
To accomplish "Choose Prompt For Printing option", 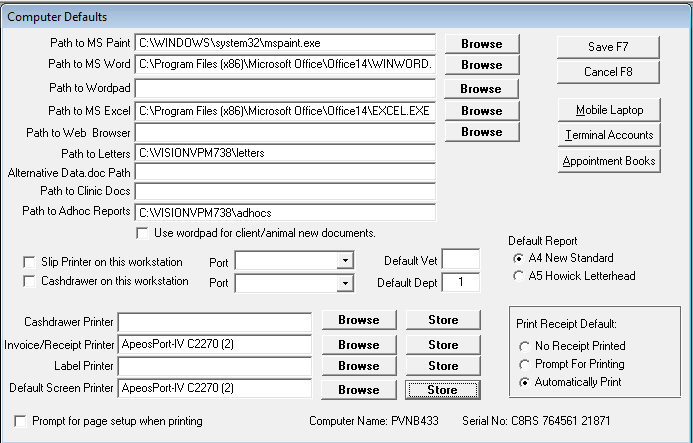I will pyautogui.click(x=524, y=364).
